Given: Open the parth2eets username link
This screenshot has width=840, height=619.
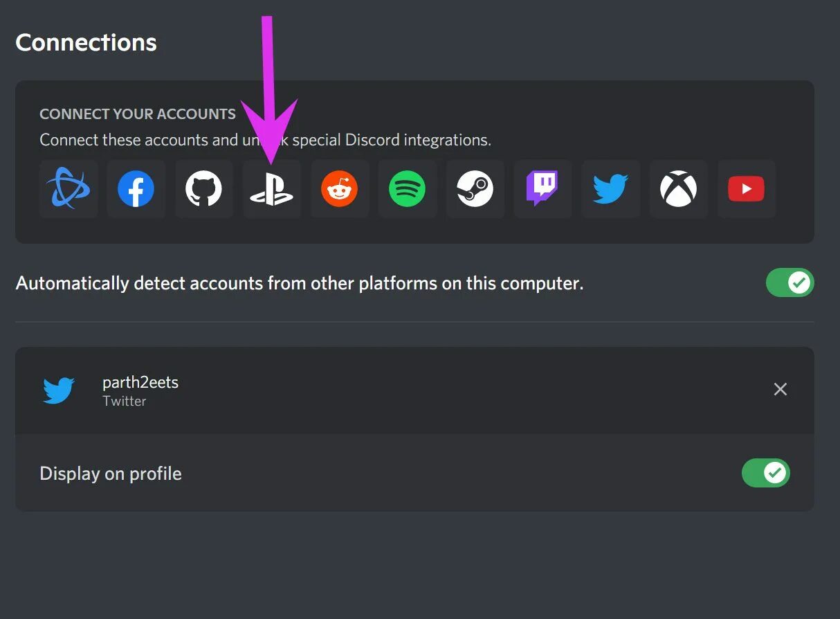Looking at the screenshot, I should [140, 382].
